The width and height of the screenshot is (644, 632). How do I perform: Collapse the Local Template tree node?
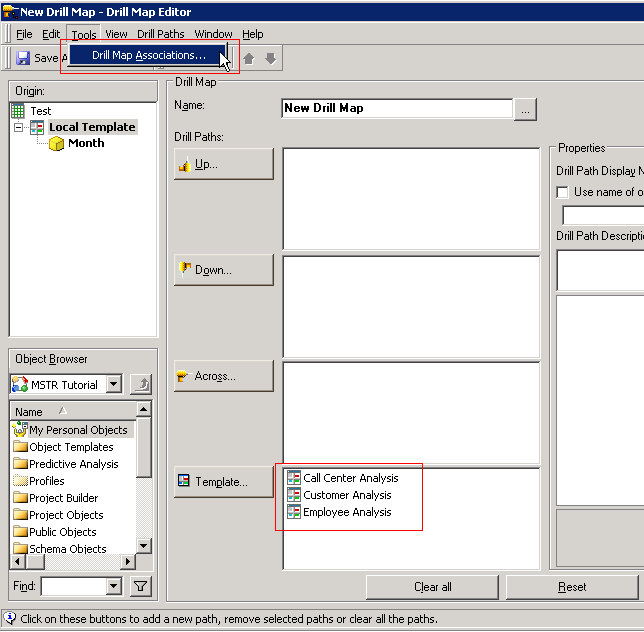[x=19, y=128]
